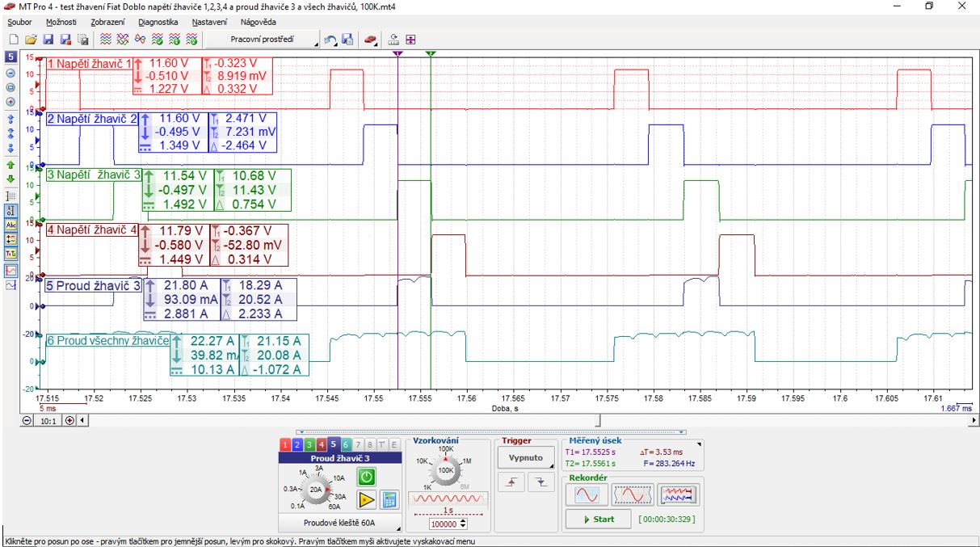
Task: Click the timeline zoom in plus button
Action: [69, 420]
